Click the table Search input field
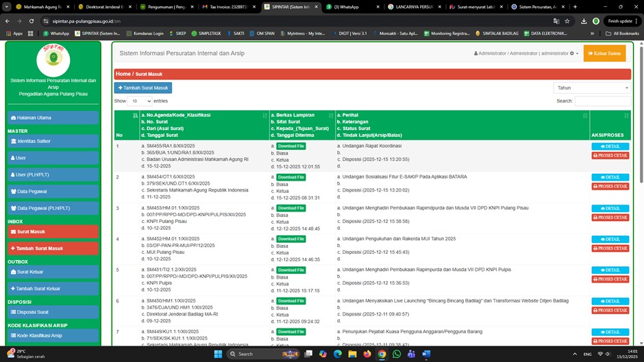 (x=602, y=101)
